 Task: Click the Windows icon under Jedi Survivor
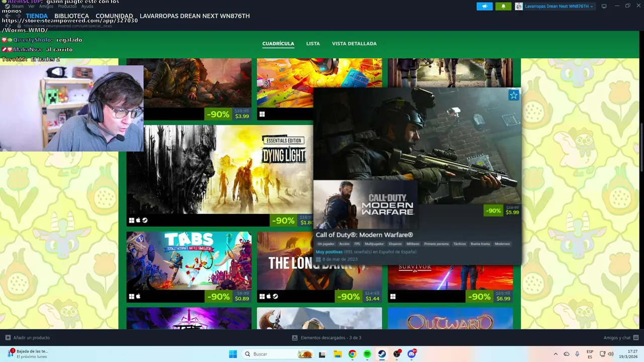(x=392, y=297)
